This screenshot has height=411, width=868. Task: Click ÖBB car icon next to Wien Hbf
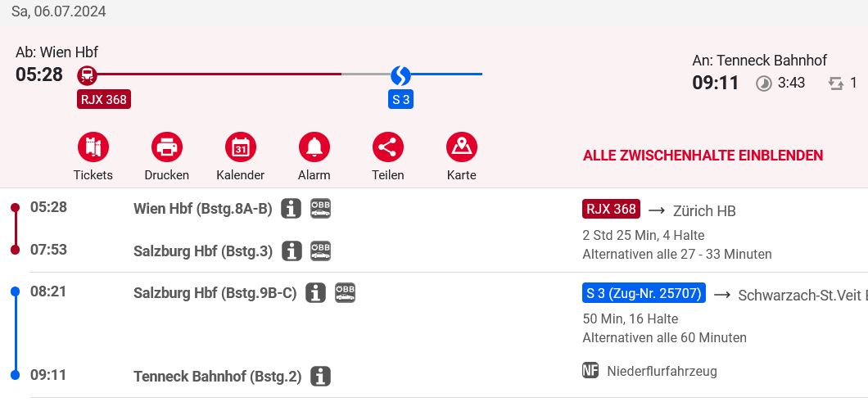(320, 208)
